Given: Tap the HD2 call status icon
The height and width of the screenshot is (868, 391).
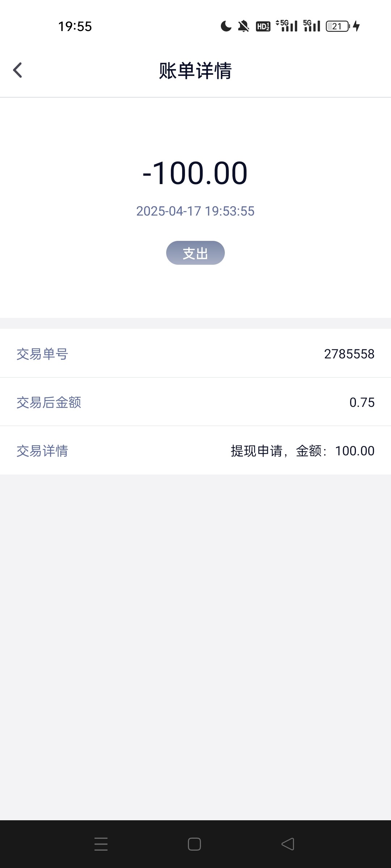Looking at the screenshot, I should point(263,26).
